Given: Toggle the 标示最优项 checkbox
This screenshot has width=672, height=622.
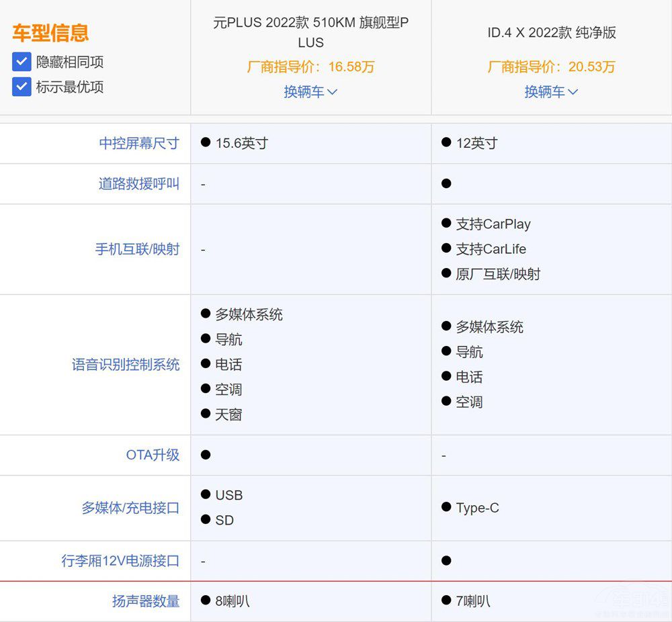Looking at the screenshot, I should coord(22,87).
